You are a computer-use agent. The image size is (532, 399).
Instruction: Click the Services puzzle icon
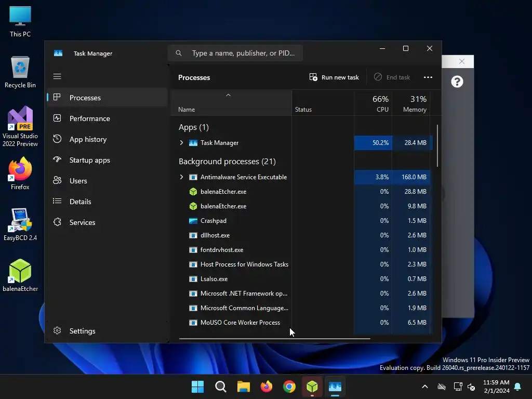[57, 222]
